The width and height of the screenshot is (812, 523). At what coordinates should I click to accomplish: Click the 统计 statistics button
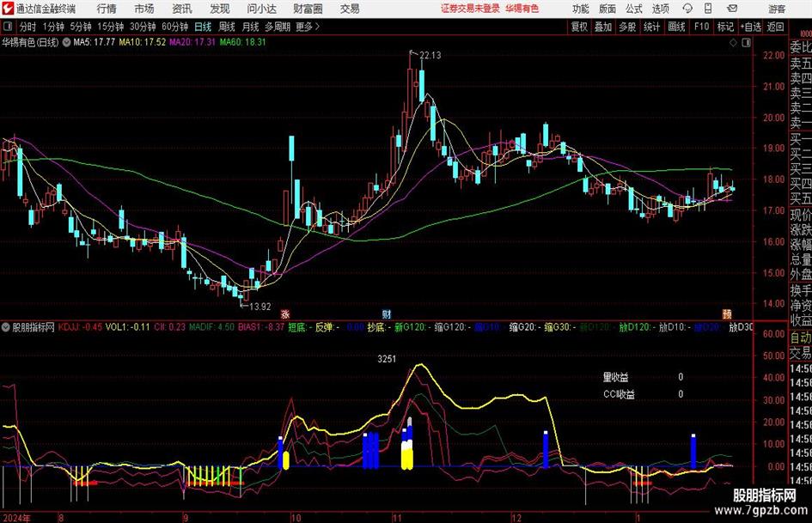coord(651,27)
